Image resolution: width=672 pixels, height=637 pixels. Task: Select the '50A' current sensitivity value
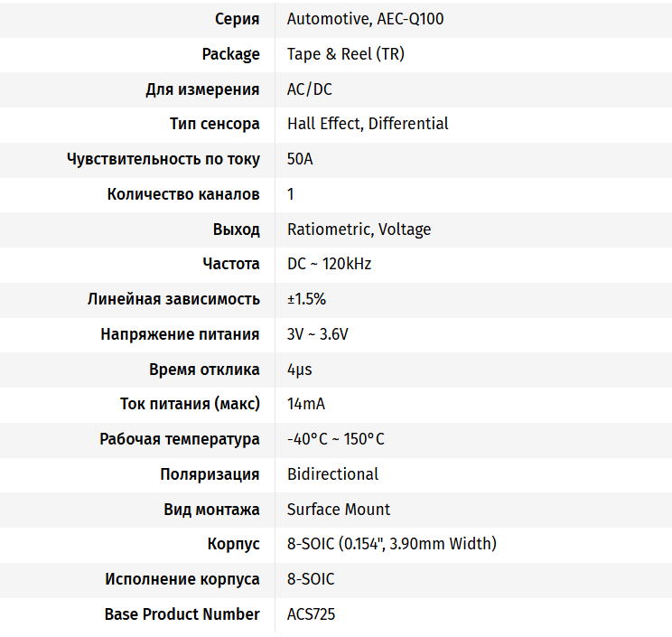[300, 159]
